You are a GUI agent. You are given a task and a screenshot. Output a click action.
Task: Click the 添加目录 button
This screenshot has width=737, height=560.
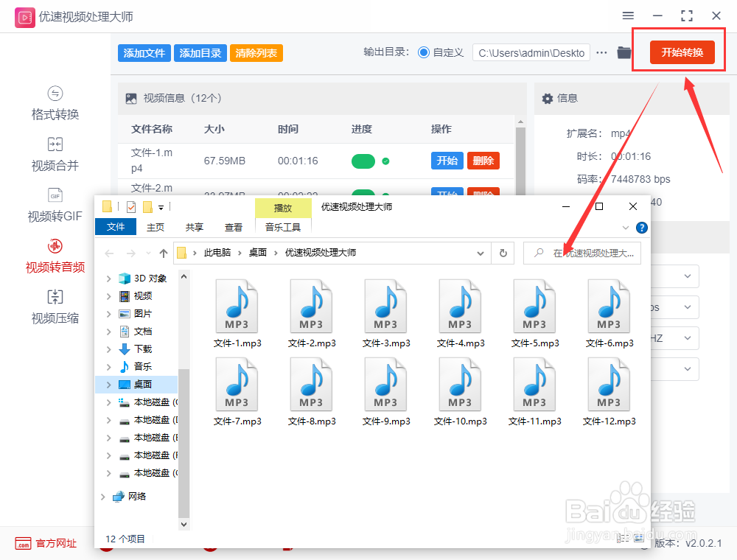point(200,53)
